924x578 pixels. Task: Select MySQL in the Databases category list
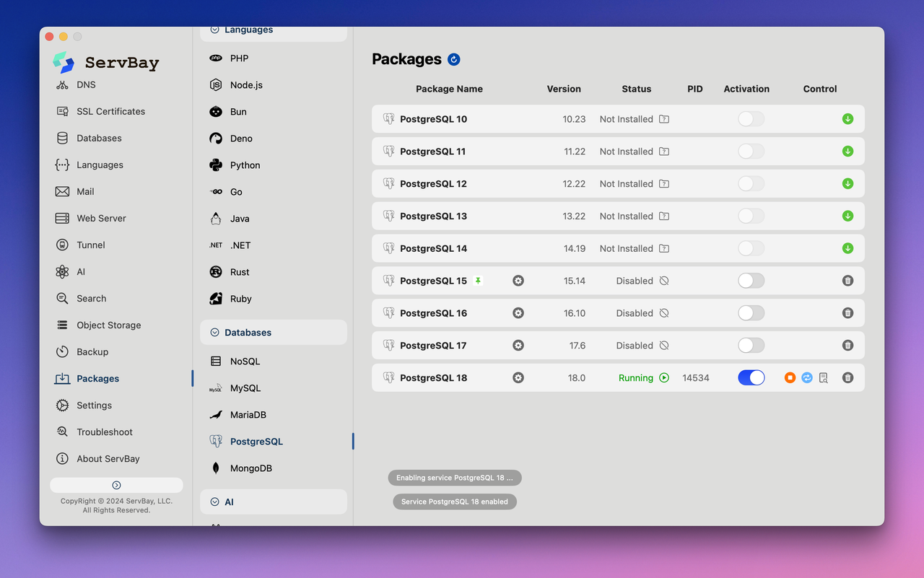click(245, 388)
